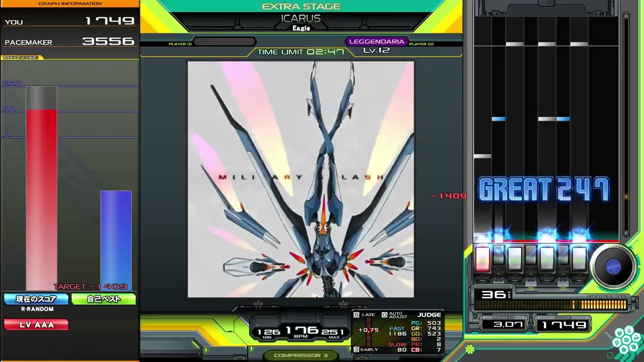
Task: Click the MAX SCORE label
Action: pos(21,57)
